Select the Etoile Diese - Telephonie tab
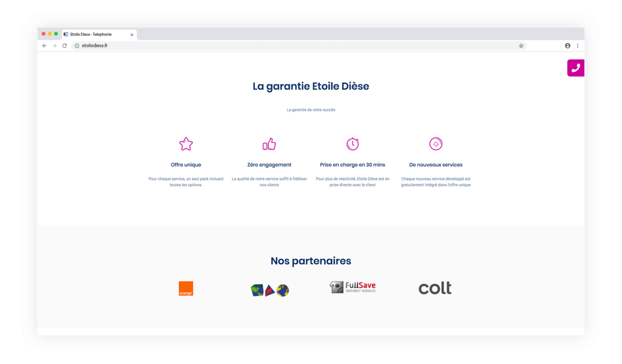622x364 pixels. [x=99, y=35]
